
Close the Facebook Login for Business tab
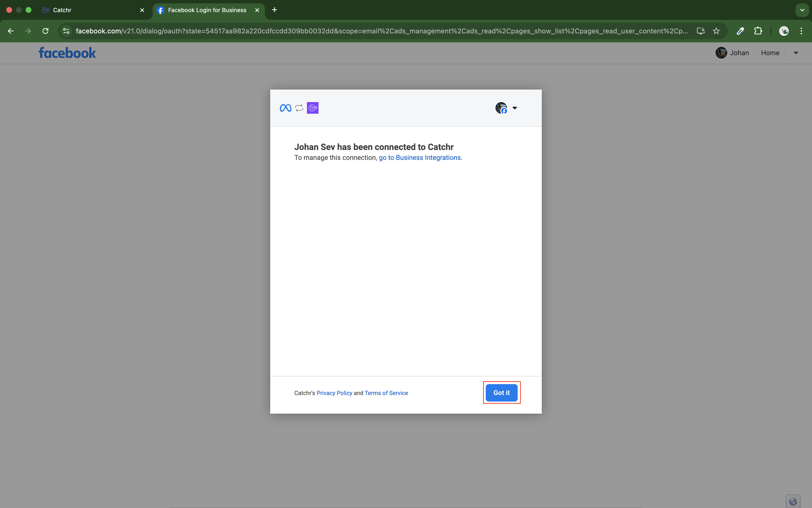tap(257, 10)
